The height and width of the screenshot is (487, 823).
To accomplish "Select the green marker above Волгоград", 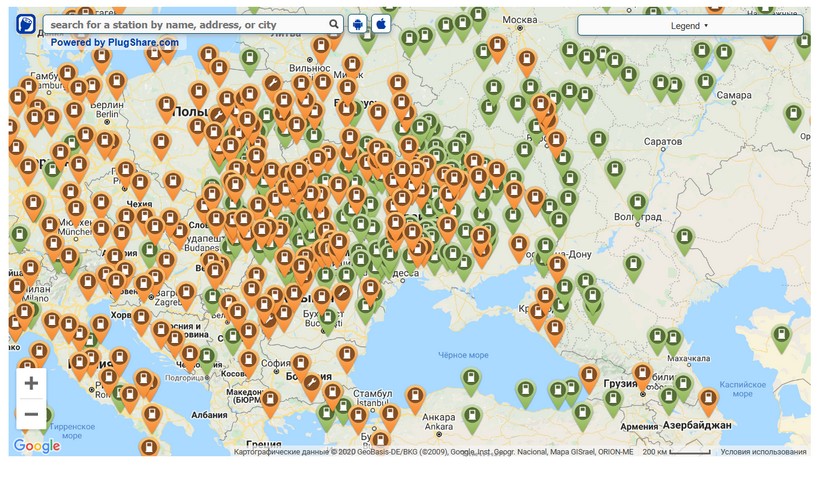I will coord(637,204).
